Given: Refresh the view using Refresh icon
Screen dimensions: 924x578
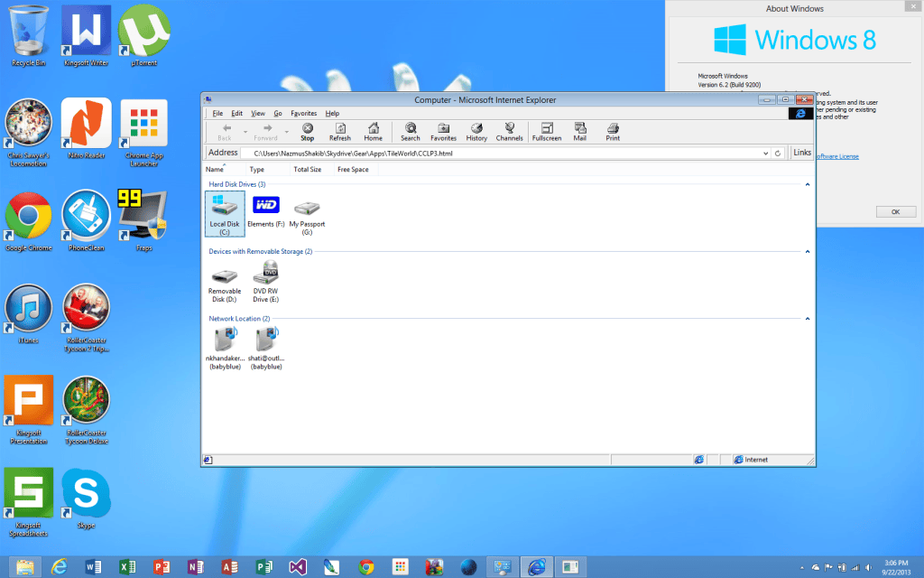Looking at the screenshot, I should [x=340, y=132].
